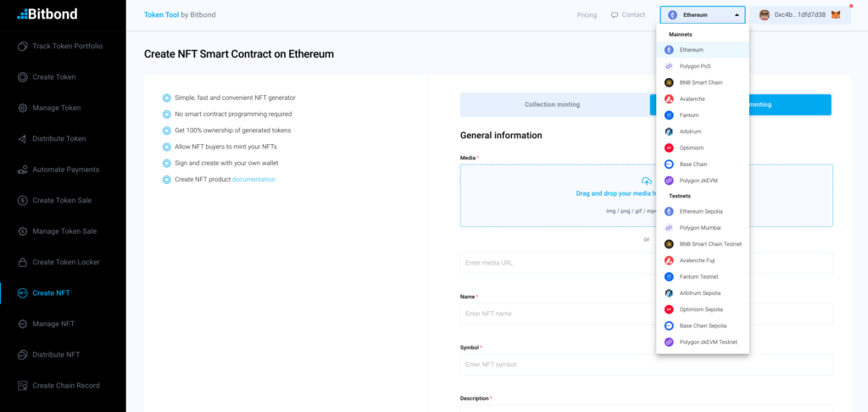Click the Polygon PoS network icon
Screen dimensions: 868x412
pyautogui.click(x=669, y=66)
